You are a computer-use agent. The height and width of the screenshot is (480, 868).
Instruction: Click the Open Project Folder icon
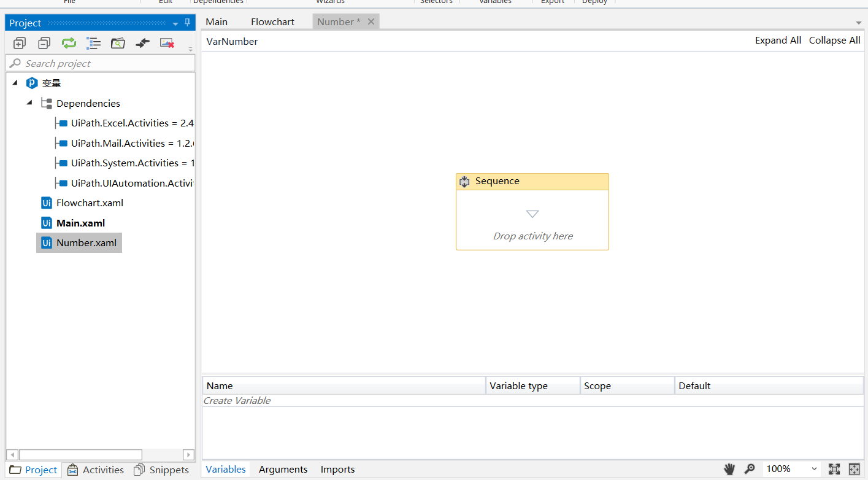point(118,43)
